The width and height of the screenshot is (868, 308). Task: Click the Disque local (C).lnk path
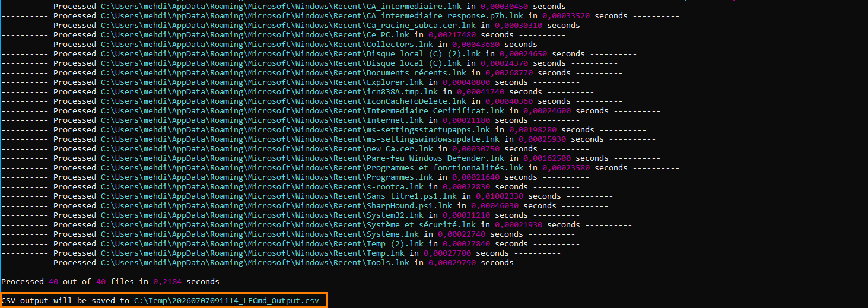point(282,63)
